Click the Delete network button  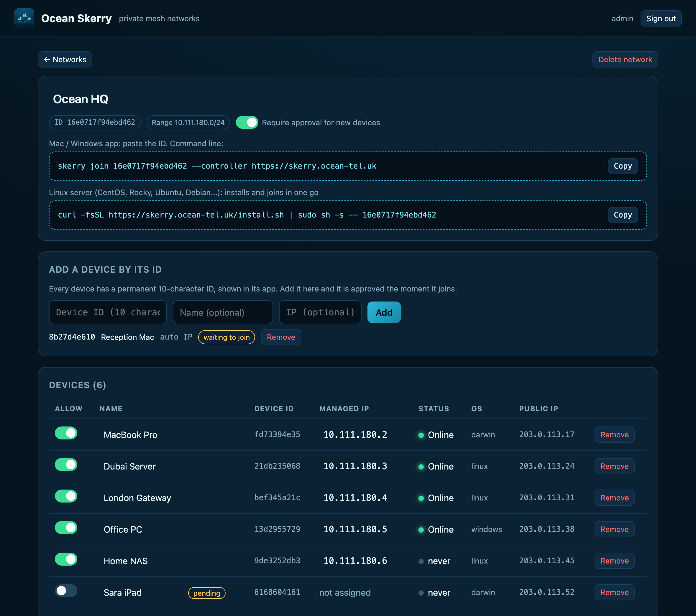[x=625, y=60]
